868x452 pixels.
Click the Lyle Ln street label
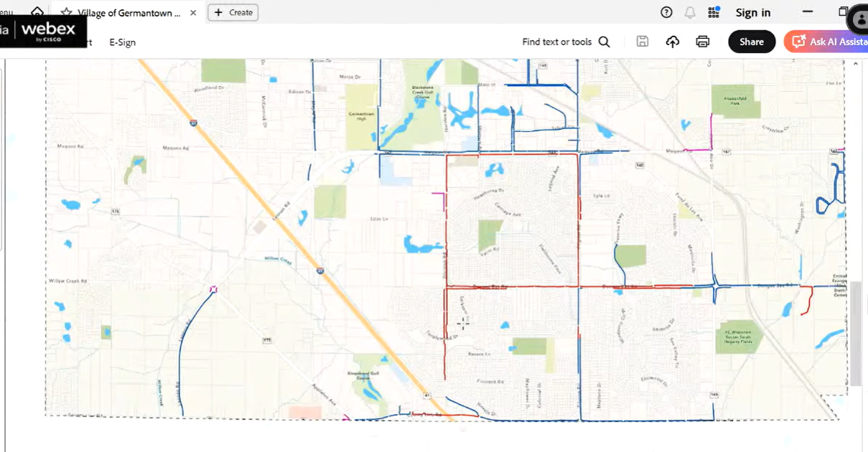[x=601, y=195]
